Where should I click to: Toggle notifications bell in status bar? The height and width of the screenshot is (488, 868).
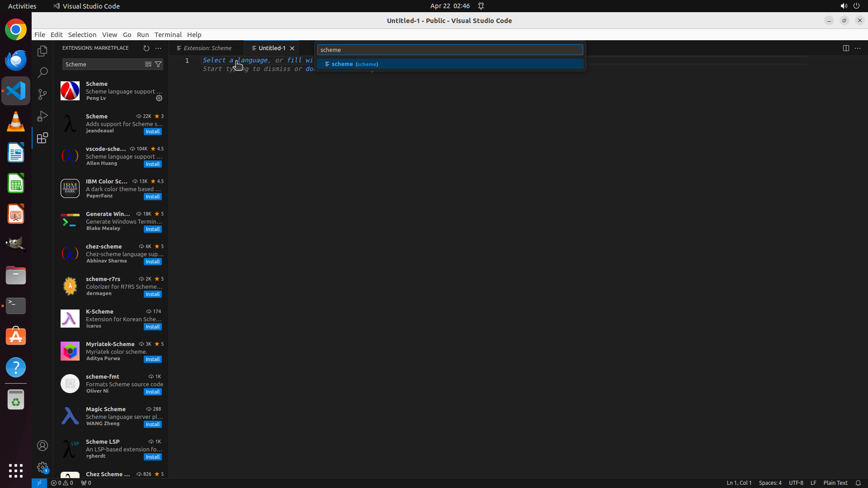coord(858,483)
